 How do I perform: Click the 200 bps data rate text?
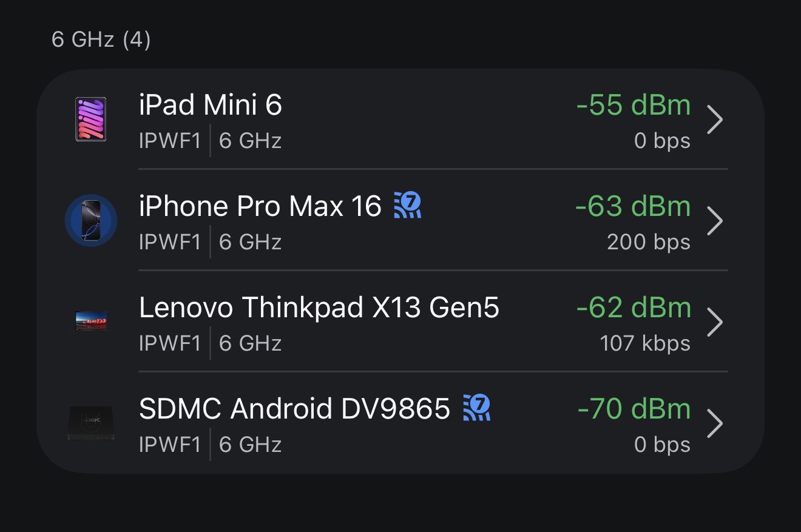point(649,243)
